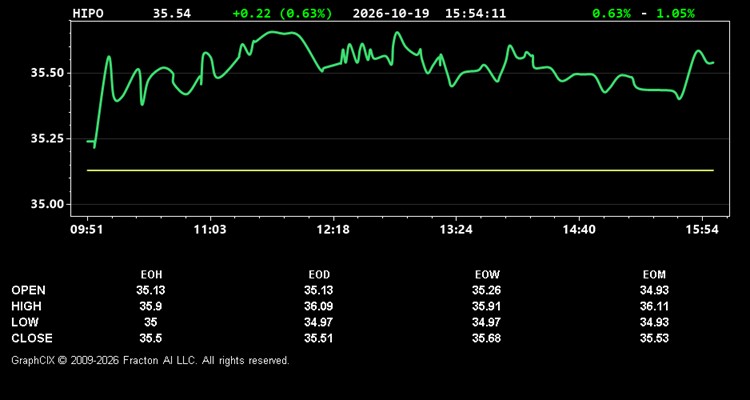Image resolution: width=750 pixels, height=400 pixels.
Task: Click the EOM high value 36.11
Action: pos(654,306)
